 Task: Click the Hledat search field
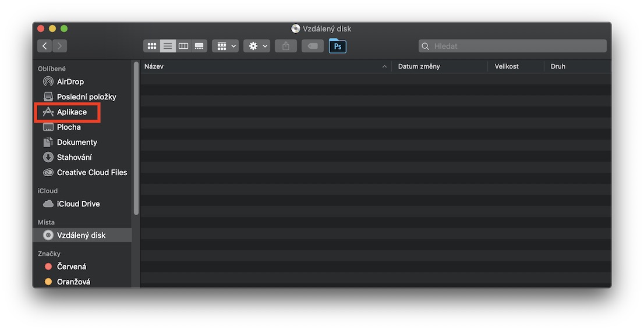512,46
